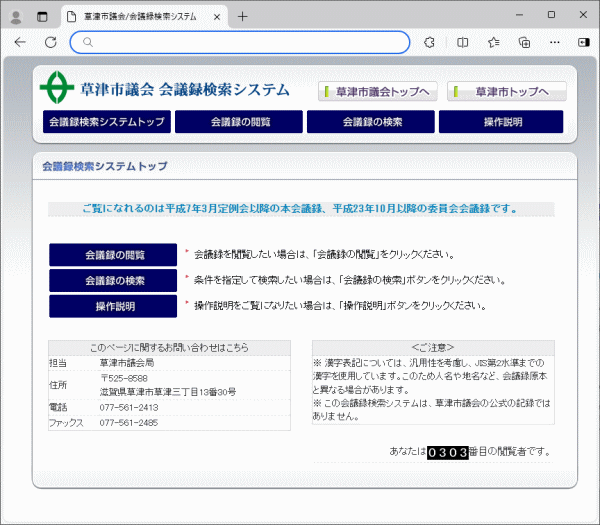This screenshot has width=600, height=525.
Task: Toggle split screen icon
Action: pyautogui.click(x=462, y=42)
